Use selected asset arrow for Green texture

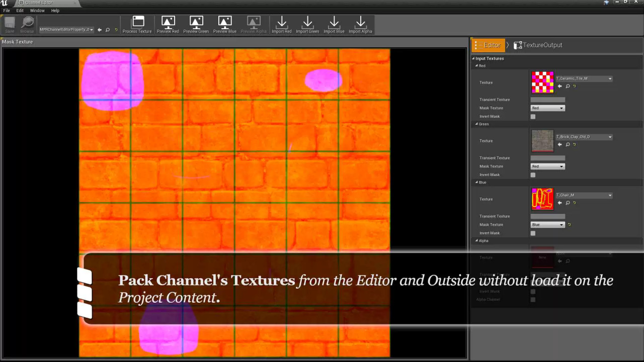pos(560,144)
